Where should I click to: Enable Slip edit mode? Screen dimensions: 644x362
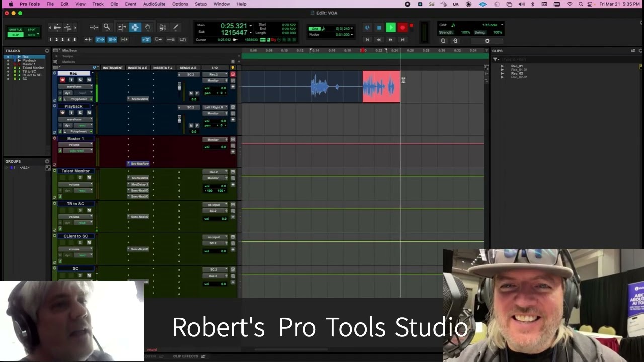click(x=16, y=35)
